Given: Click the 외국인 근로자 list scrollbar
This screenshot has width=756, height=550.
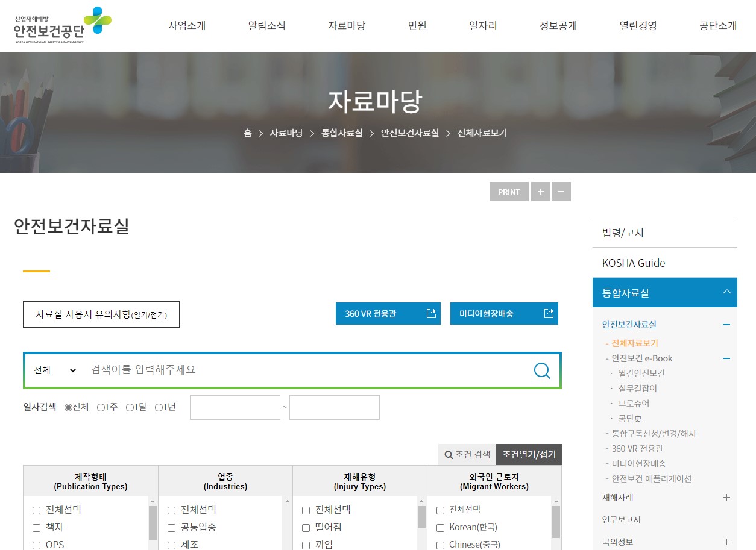Looking at the screenshot, I should [556, 523].
